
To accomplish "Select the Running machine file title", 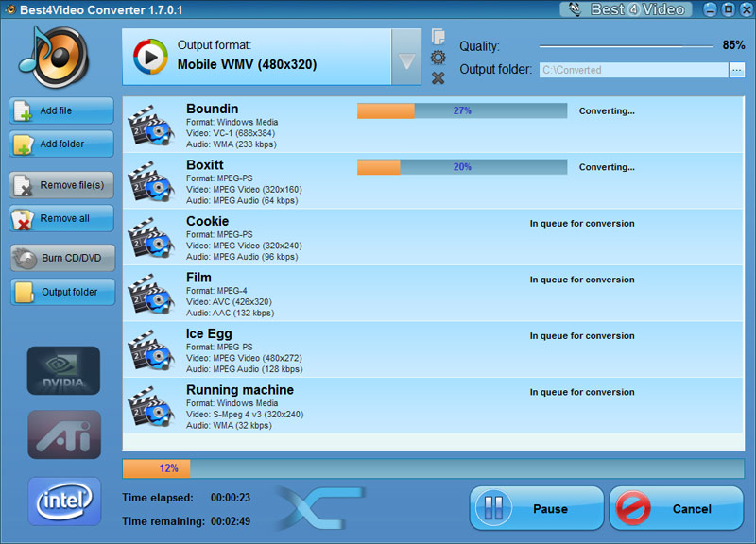I will (x=240, y=390).
